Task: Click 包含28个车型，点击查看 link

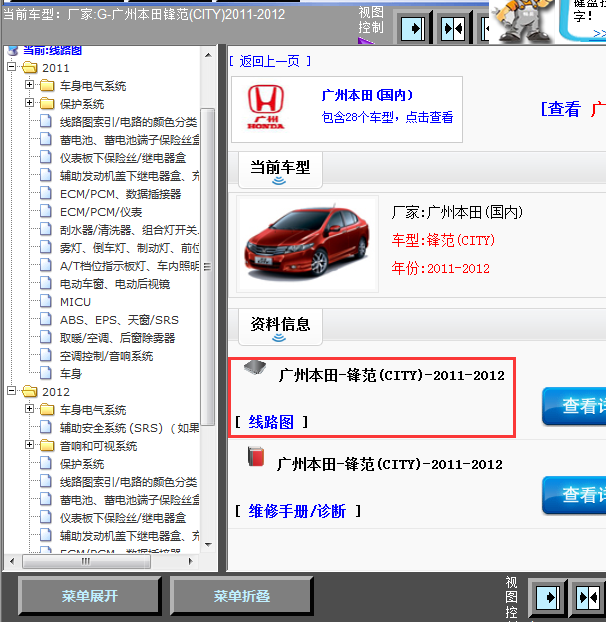Action: (x=387, y=117)
